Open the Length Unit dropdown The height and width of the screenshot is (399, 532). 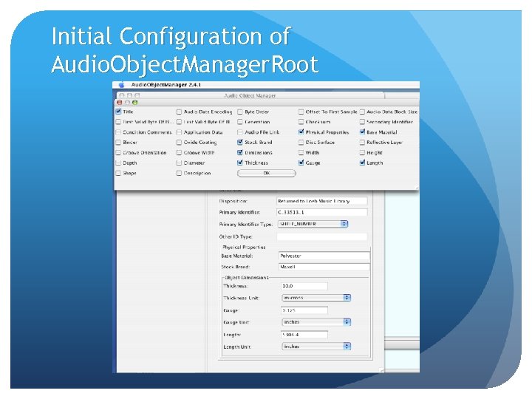pyautogui.click(x=316, y=347)
